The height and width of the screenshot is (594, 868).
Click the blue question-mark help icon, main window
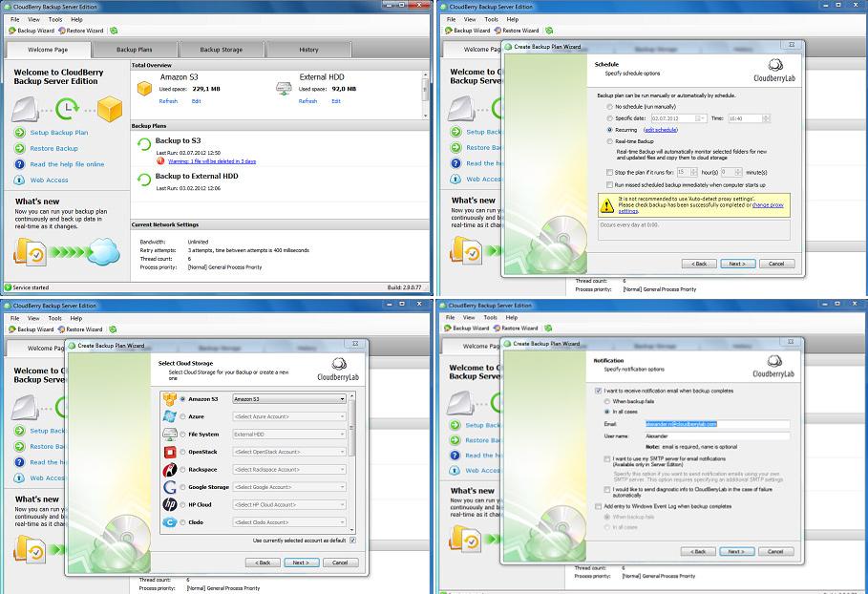19,164
